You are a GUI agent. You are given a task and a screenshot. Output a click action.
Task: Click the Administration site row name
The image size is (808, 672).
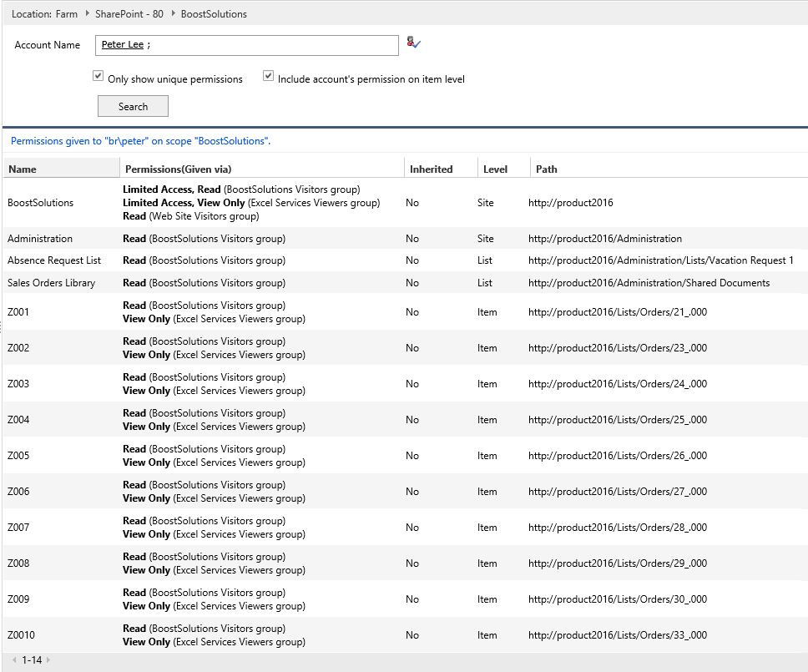(40, 239)
